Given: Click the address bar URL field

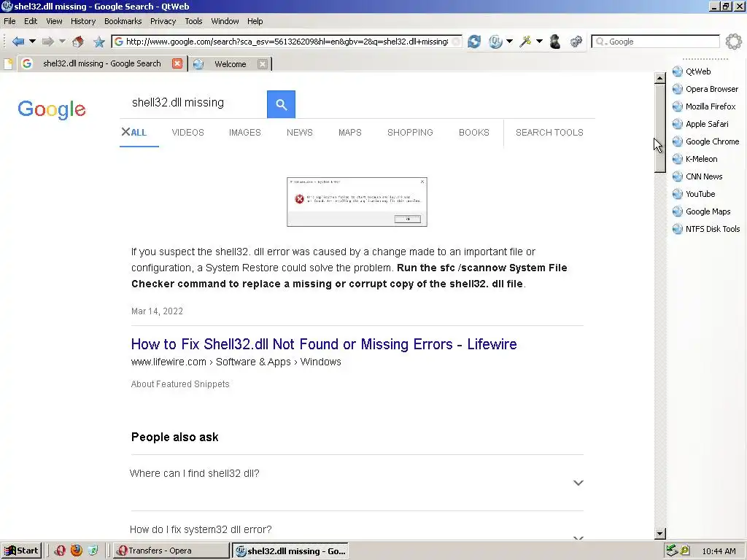Looking at the screenshot, I should pos(287,42).
